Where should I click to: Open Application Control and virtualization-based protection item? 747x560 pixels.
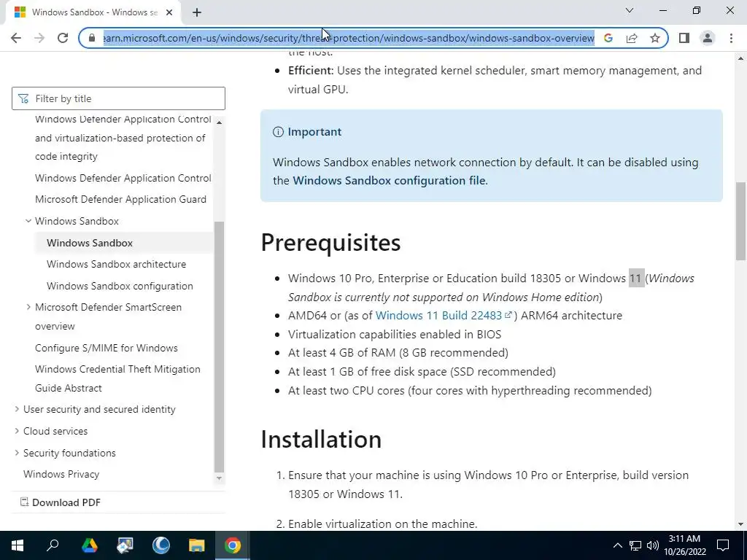(x=123, y=138)
